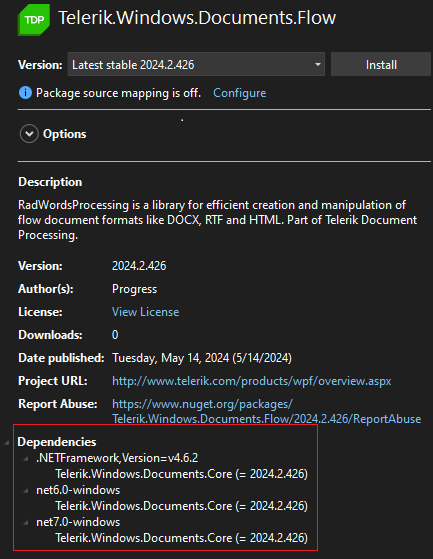Click the Options label
Screen dimensions: 433x559
(x=65, y=134)
